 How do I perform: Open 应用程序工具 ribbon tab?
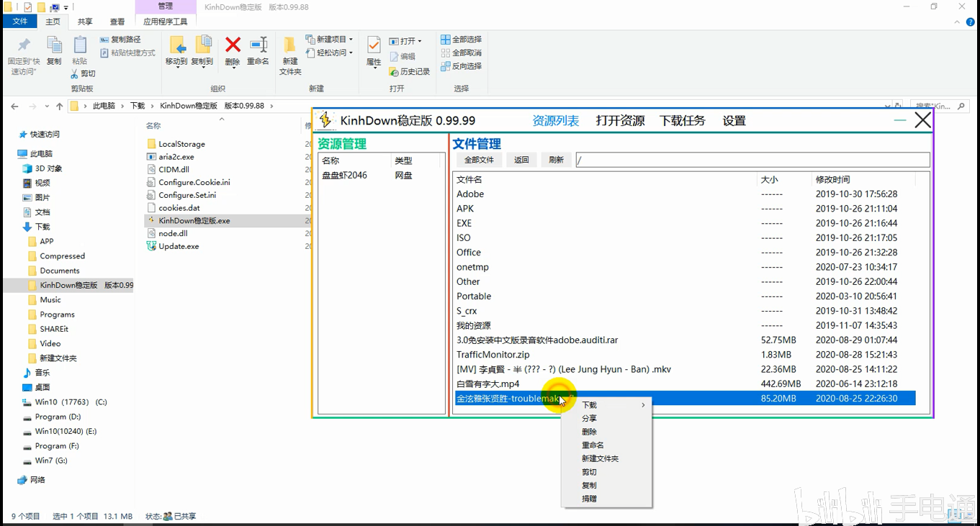pos(165,22)
